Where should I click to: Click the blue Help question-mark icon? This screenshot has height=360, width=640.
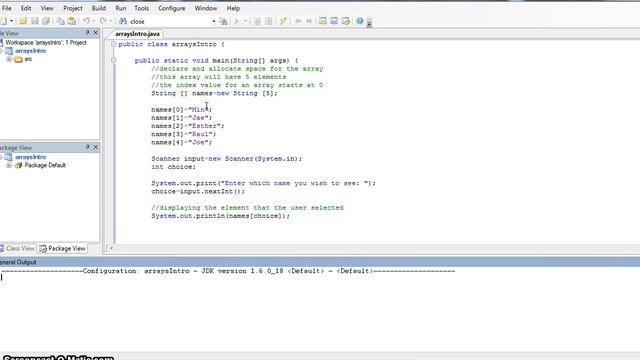360,21
